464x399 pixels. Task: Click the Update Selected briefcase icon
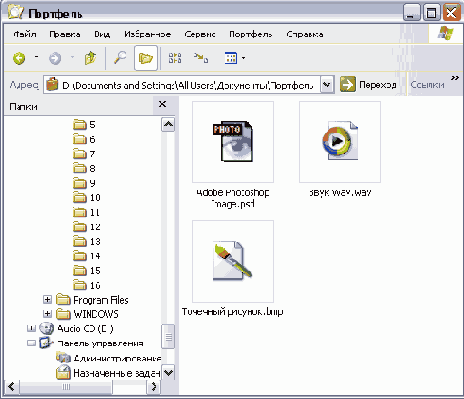pos(201,58)
